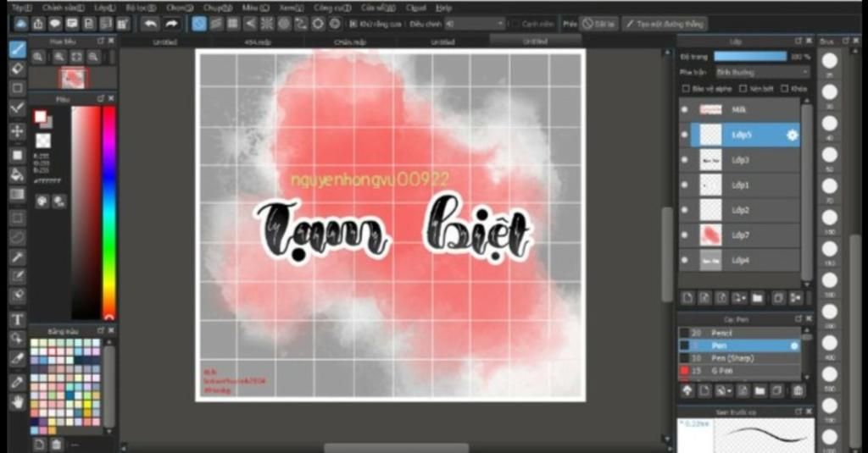The width and height of the screenshot is (868, 453).
Task: Enable radial snap guide
Action: [267, 24]
